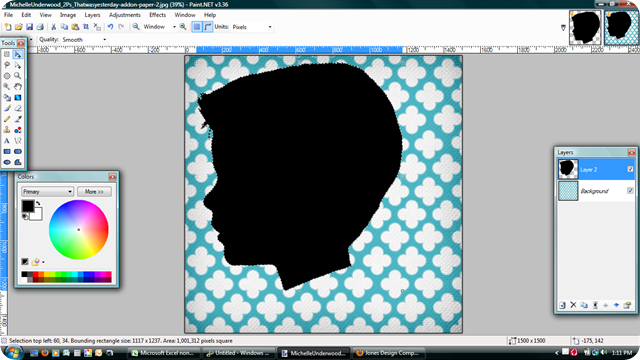This screenshot has height=360, width=640.
Task: Click the More >> button in Colors
Action: (x=94, y=191)
